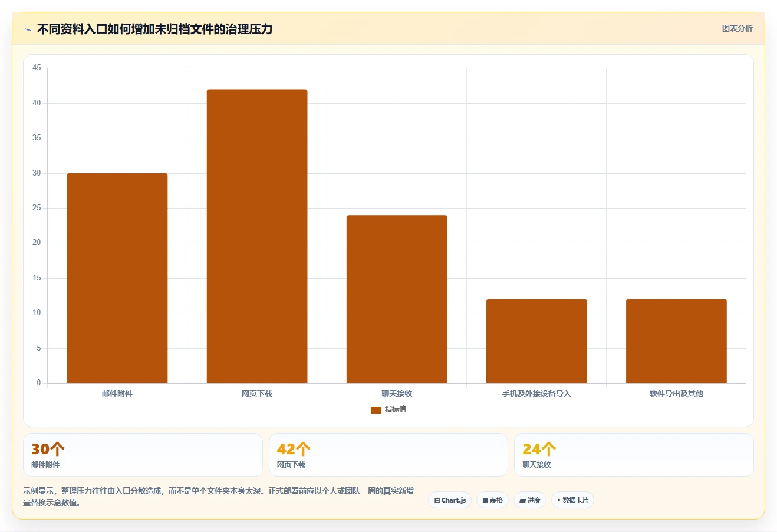Click the footnote paragraph starting 示例显示
Viewport: 777px width, 532px height.
[219, 497]
